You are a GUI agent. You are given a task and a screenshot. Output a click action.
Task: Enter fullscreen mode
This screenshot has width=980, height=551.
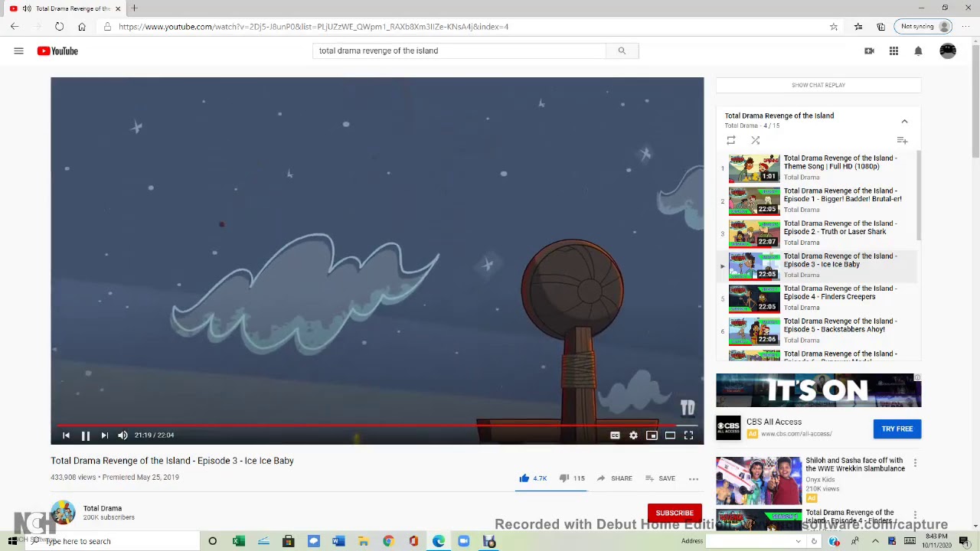[x=688, y=435]
